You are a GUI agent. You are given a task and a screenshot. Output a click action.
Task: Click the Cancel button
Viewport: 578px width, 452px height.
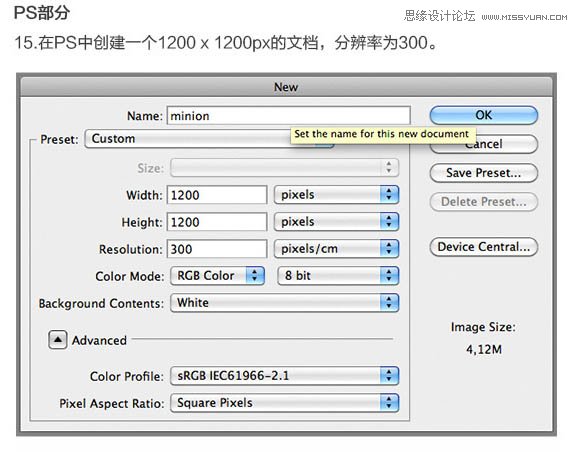click(484, 144)
